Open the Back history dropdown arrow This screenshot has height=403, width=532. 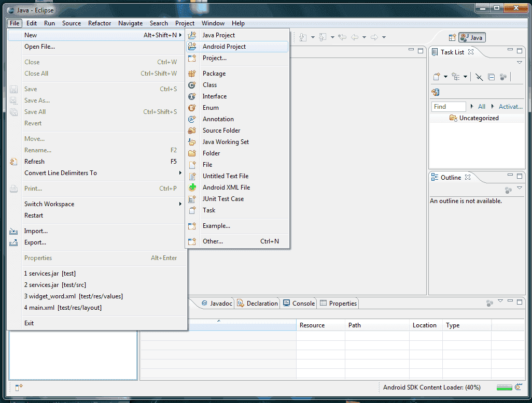click(364, 37)
